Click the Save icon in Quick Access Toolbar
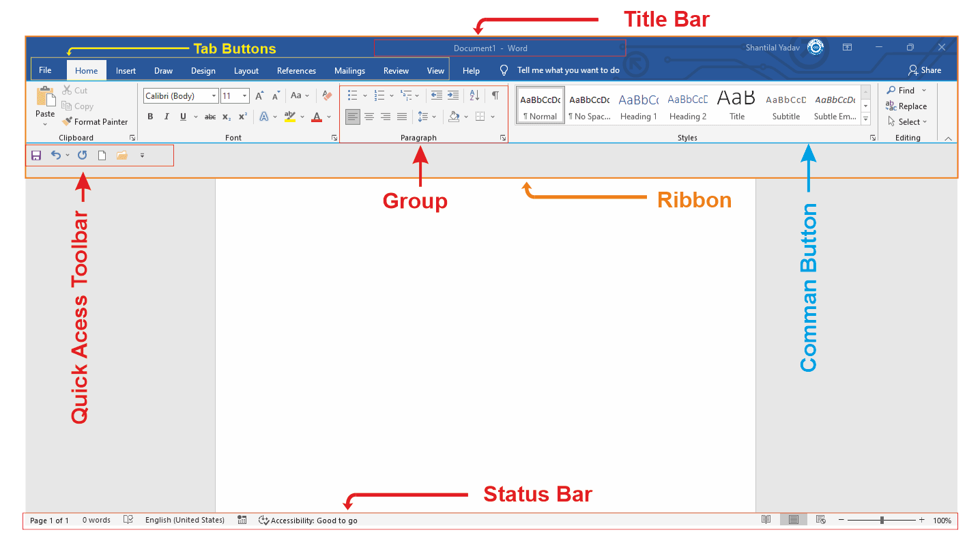Viewport: 980px width, 541px height. click(x=36, y=156)
